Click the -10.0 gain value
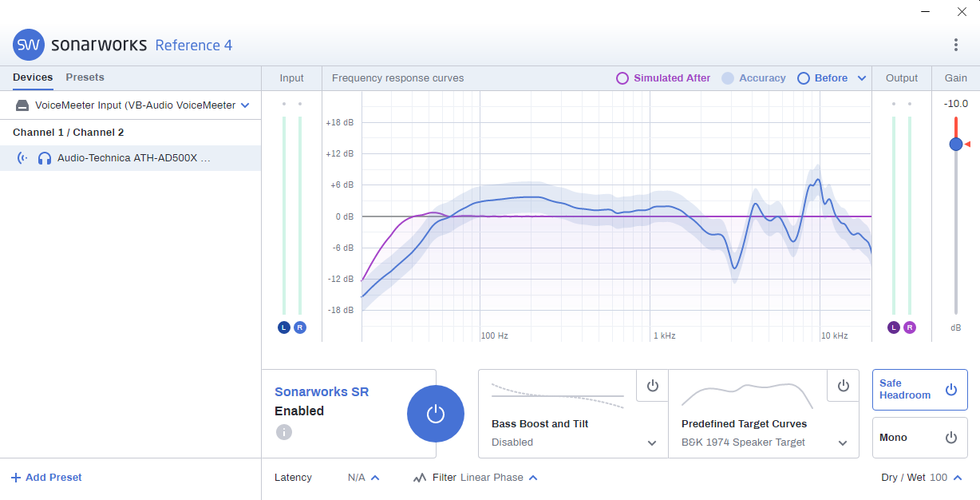Image resolution: width=980 pixels, height=500 pixels. pos(955,104)
